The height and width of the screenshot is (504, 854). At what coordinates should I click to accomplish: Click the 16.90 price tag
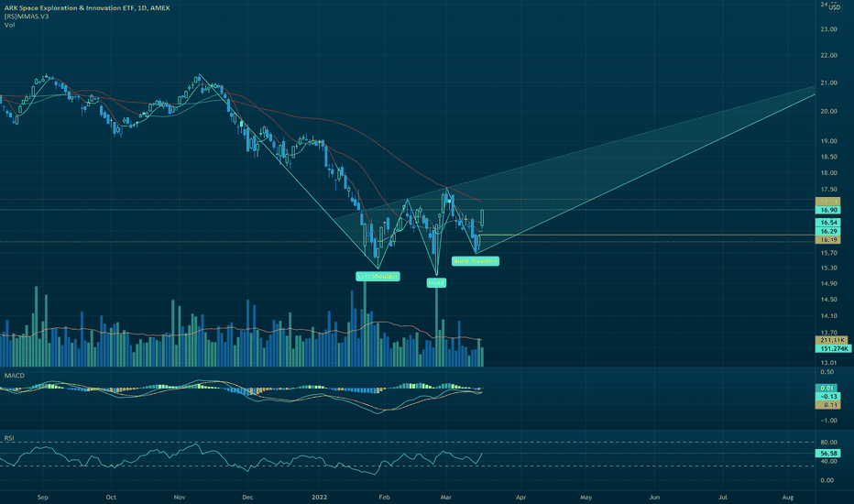pyautogui.click(x=827, y=210)
